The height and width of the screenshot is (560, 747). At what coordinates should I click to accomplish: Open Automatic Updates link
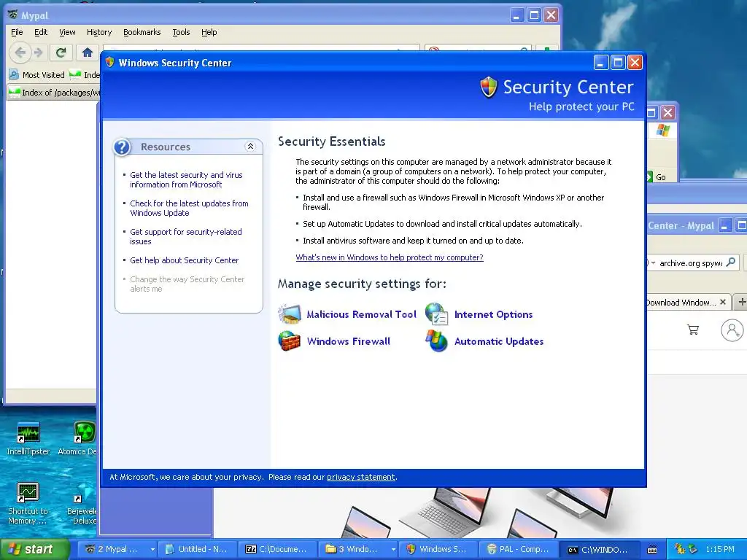(499, 341)
